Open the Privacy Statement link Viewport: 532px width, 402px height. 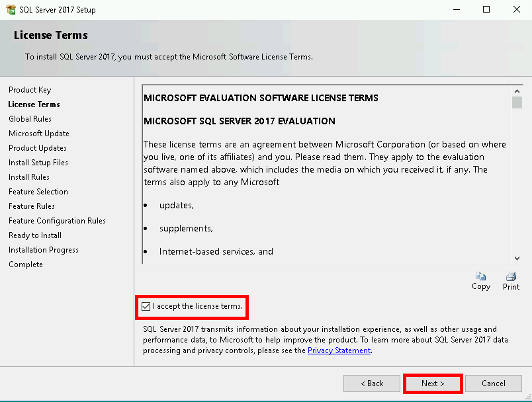click(x=339, y=350)
